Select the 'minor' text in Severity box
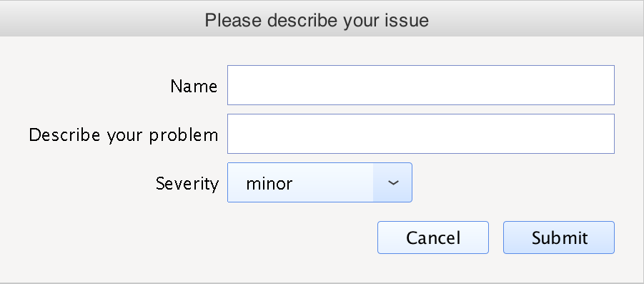Image resolution: width=644 pixels, height=284 pixels. (269, 183)
